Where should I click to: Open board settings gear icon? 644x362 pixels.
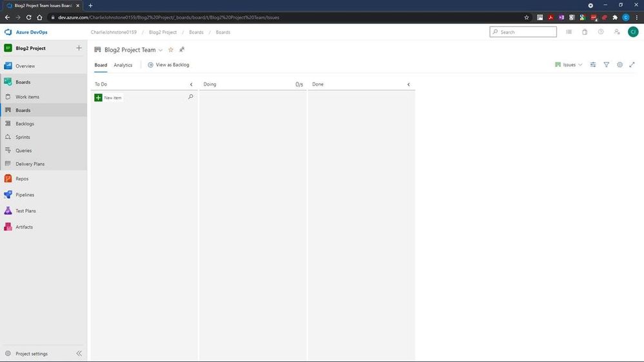click(x=620, y=65)
